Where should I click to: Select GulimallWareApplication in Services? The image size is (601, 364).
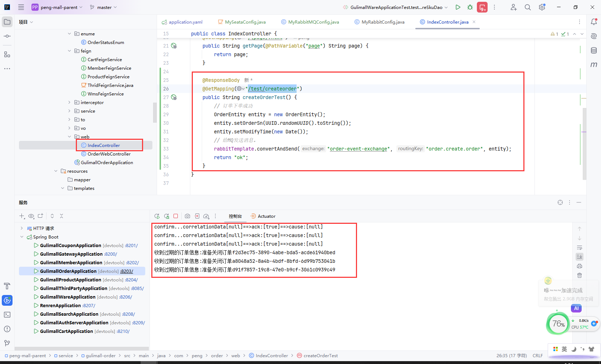tap(68, 297)
